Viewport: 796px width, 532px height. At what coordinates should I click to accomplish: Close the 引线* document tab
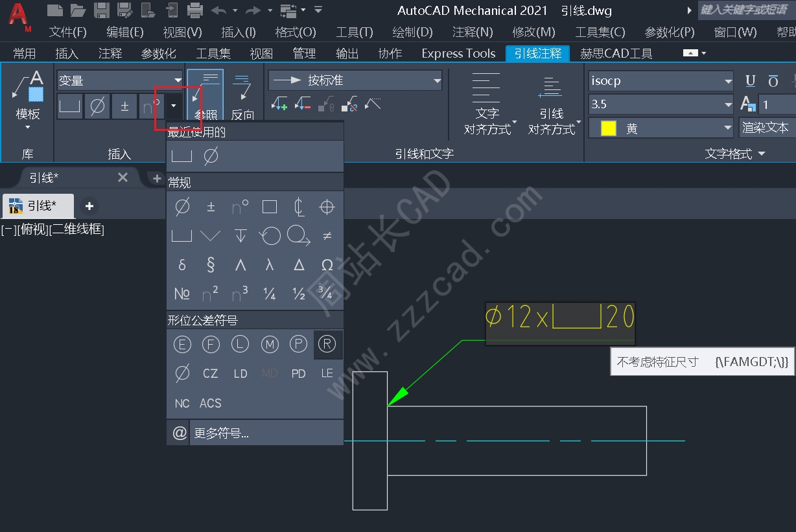(x=123, y=178)
